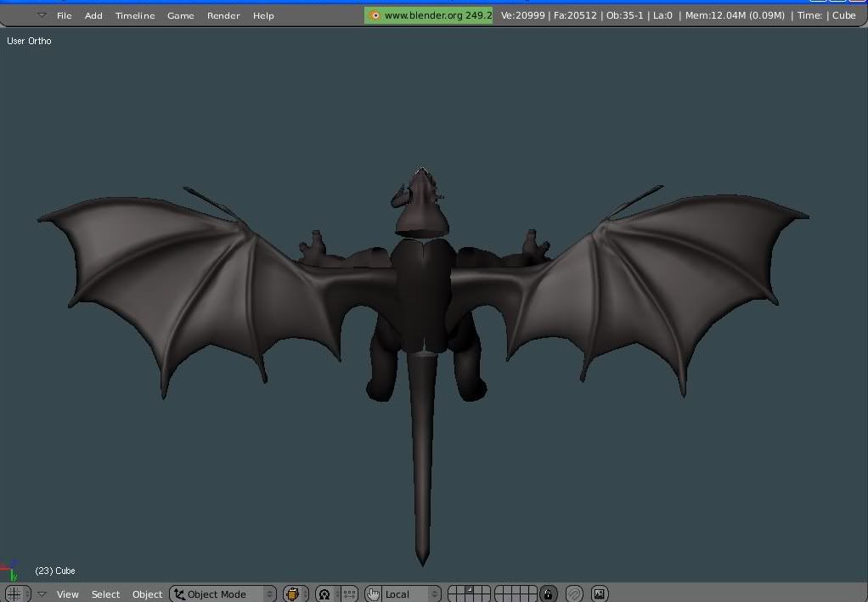The width and height of the screenshot is (868, 602).
Task: Collapse the 3D view header menus triangle
Action: click(x=42, y=594)
